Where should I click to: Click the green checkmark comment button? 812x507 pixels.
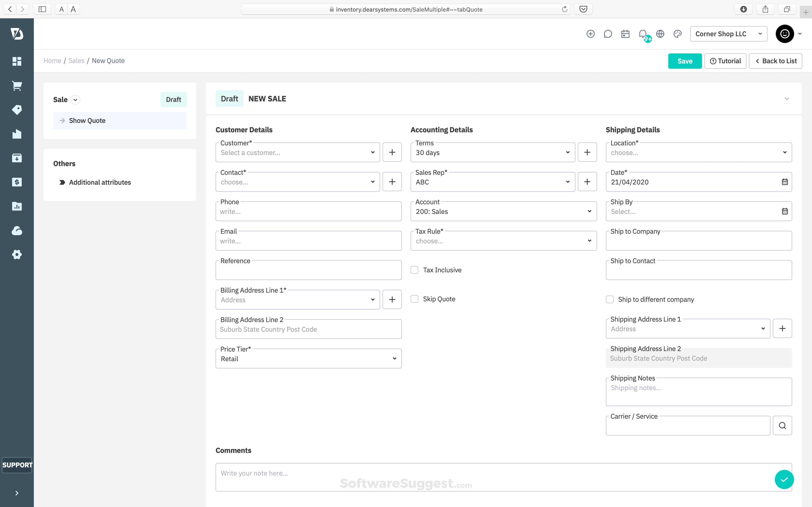(784, 479)
